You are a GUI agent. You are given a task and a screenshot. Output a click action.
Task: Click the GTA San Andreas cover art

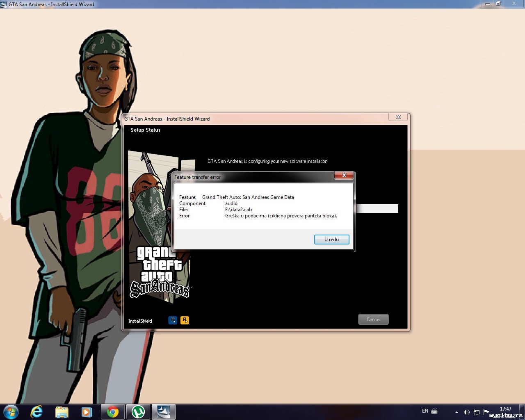coord(160,227)
